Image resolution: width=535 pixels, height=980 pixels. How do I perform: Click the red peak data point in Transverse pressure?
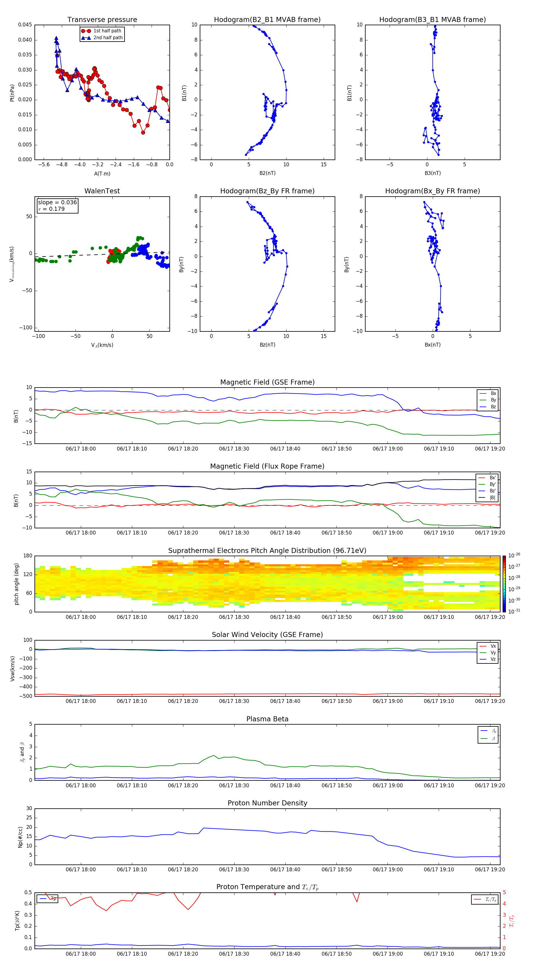(57, 56)
